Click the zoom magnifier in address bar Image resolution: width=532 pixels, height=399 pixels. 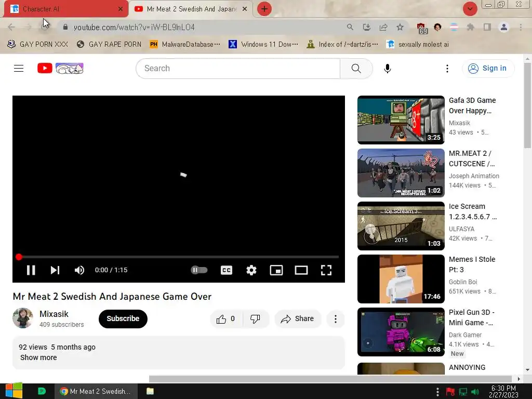click(350, 27)
